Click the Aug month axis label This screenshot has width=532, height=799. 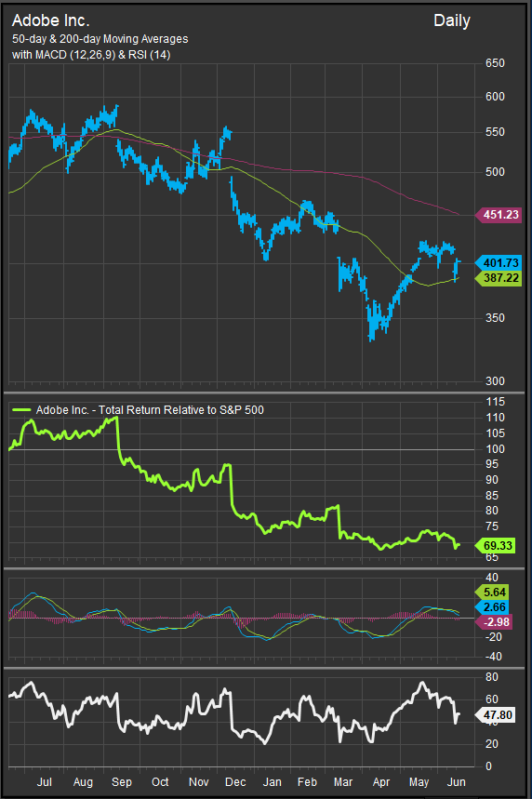coord(83,782)
